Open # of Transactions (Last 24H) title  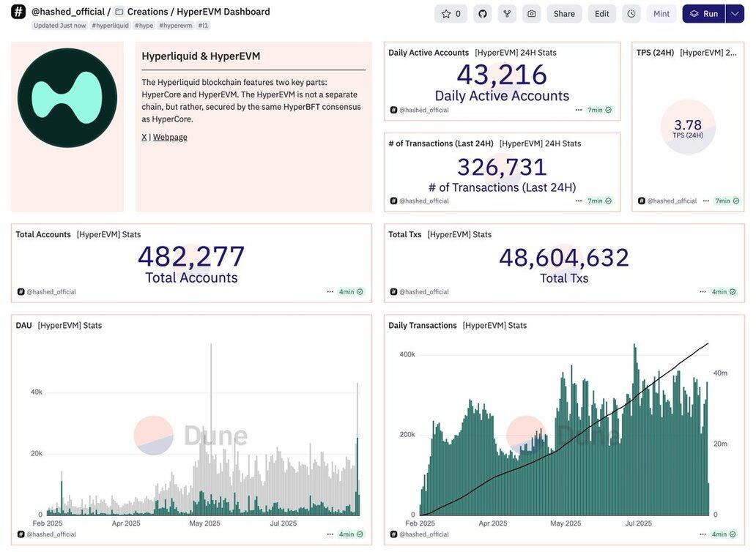(441, 143)
